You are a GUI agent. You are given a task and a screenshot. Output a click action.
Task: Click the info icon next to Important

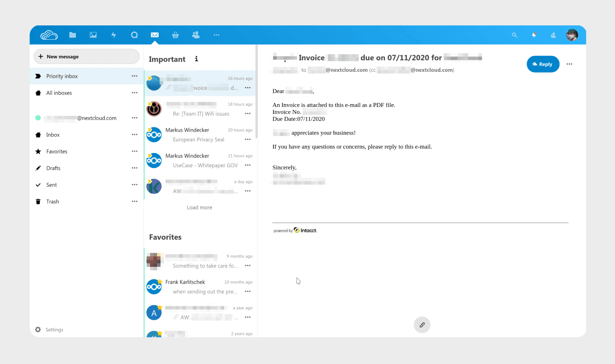[196, 59]
